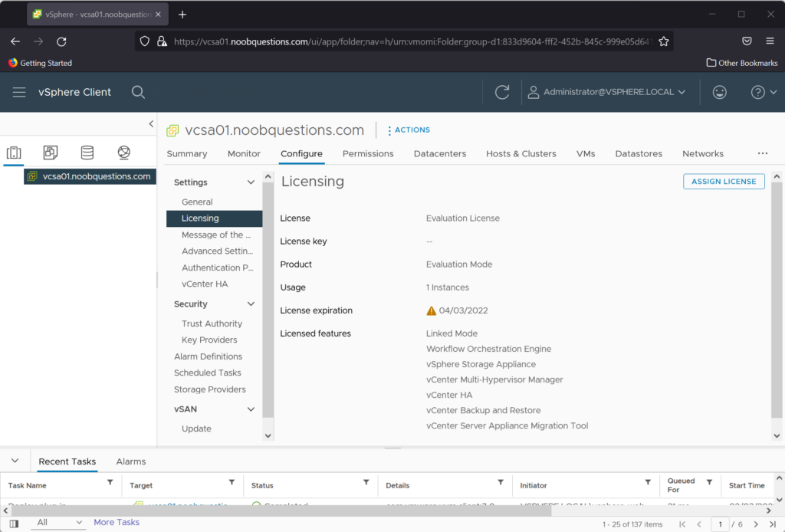Viewport: 785px width, 532px height.
Task: Open the Networks tab
Action: (703, 153)
